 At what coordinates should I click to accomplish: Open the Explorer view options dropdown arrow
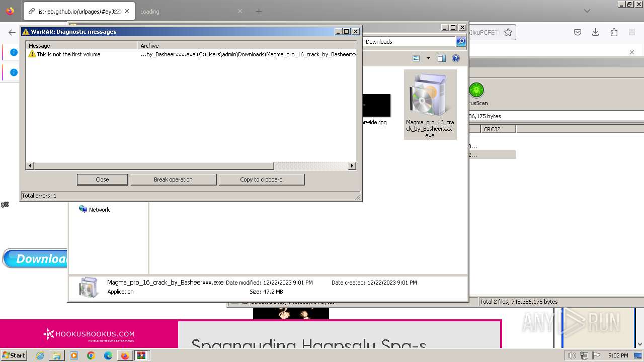[x=428, y=58]
